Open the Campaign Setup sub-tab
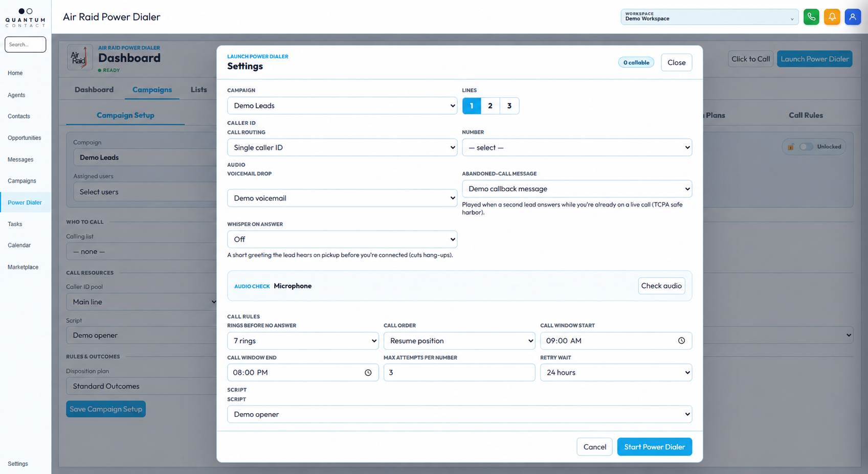This screenshot has height=474, width=868. point(125,115)
